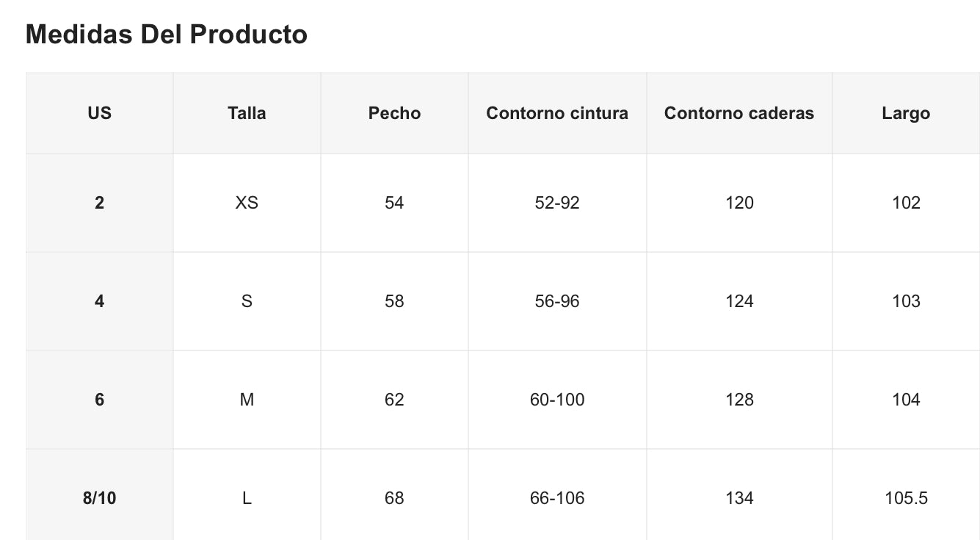Click the Largo column header
Screen dimensions: 980x540
pos(906,113)
